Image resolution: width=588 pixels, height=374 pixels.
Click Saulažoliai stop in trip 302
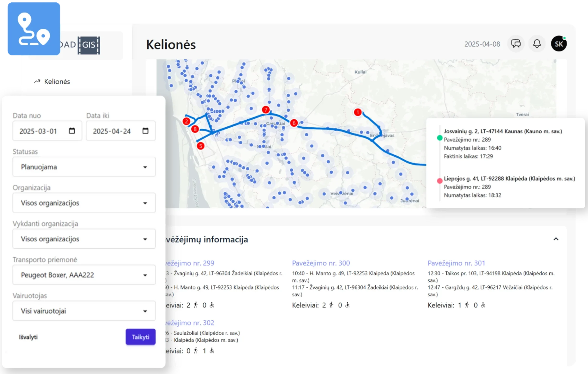203,333
